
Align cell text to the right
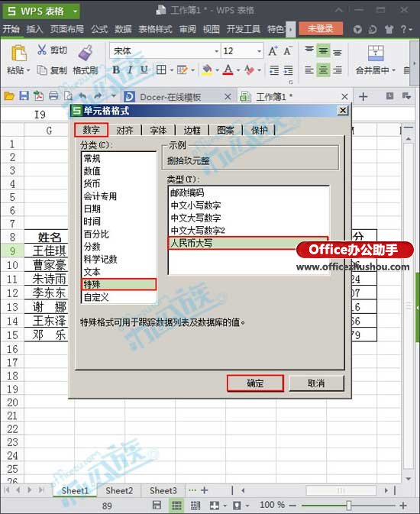[x=338, y=70]
